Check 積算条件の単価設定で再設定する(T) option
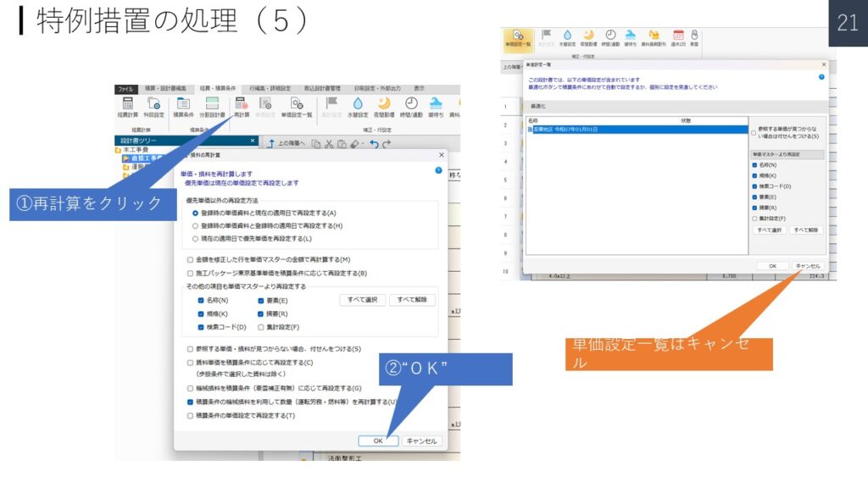The height and width of the screenshot is (488, 868). pyautogui.click(x=190, y=415)
